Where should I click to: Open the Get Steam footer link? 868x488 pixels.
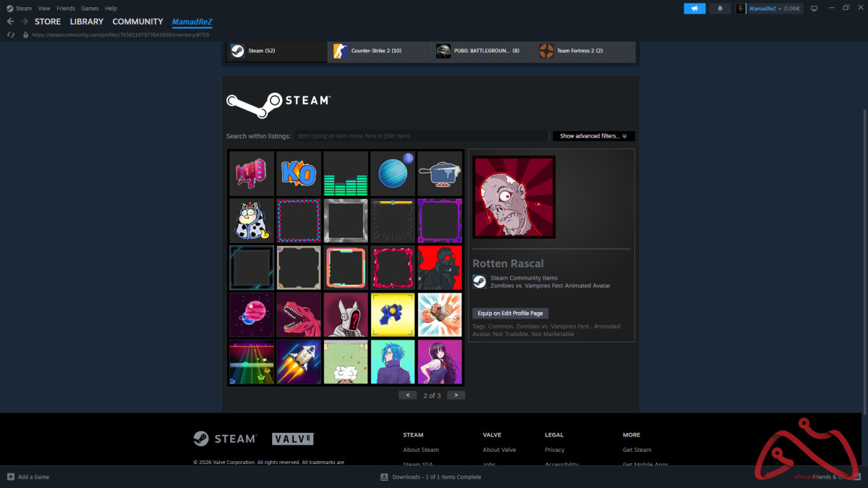(637, 450)
